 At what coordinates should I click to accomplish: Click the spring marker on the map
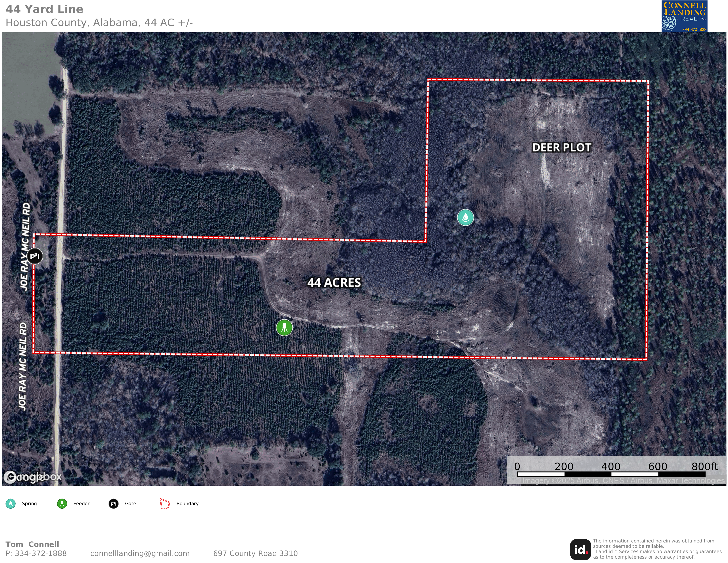pyautogui.click(x=465, y=217)
